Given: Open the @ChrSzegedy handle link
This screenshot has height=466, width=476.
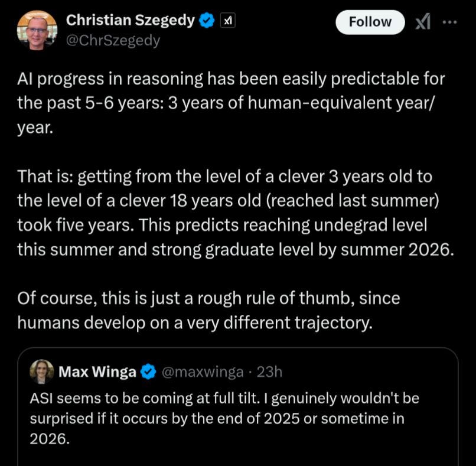Looking at the screenshot, I should point(113,40).
